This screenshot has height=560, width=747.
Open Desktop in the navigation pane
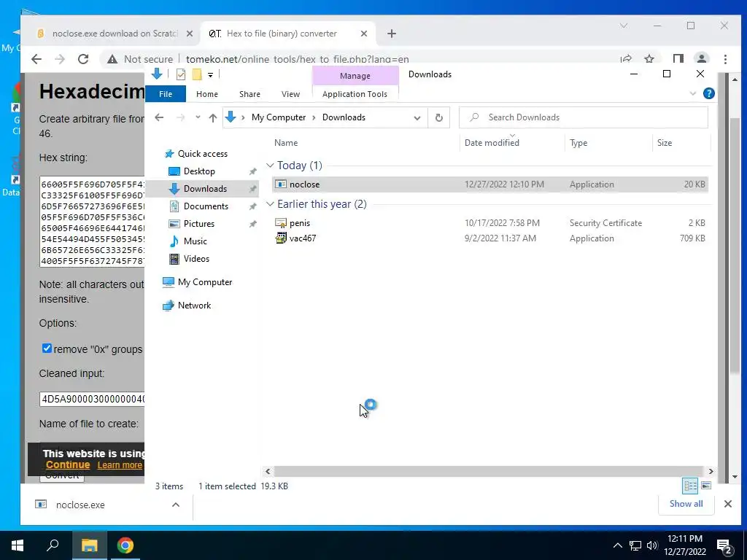[x=198, y=171]
